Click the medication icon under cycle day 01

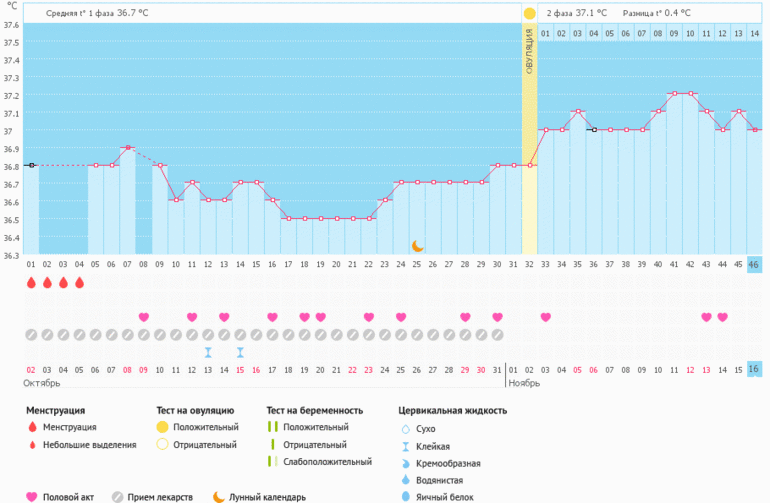pos(31,334)
